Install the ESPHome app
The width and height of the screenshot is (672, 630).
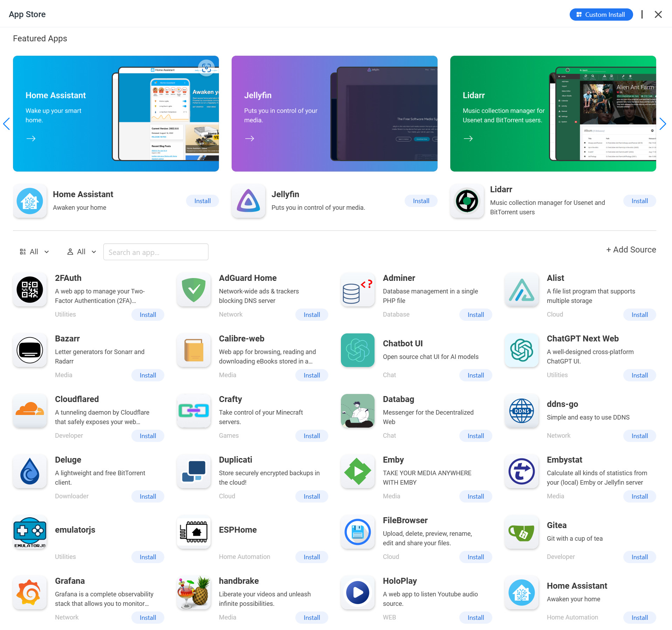click(312, 557)
